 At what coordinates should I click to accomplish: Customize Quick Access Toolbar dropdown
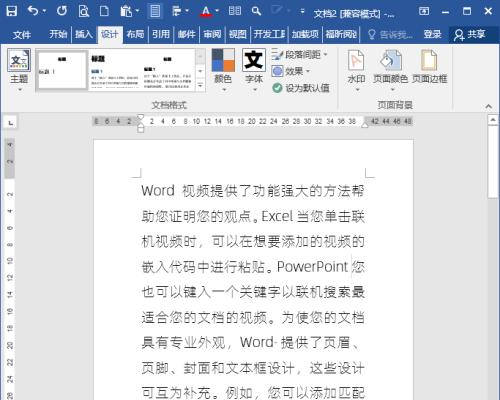(x=302, y=12)
